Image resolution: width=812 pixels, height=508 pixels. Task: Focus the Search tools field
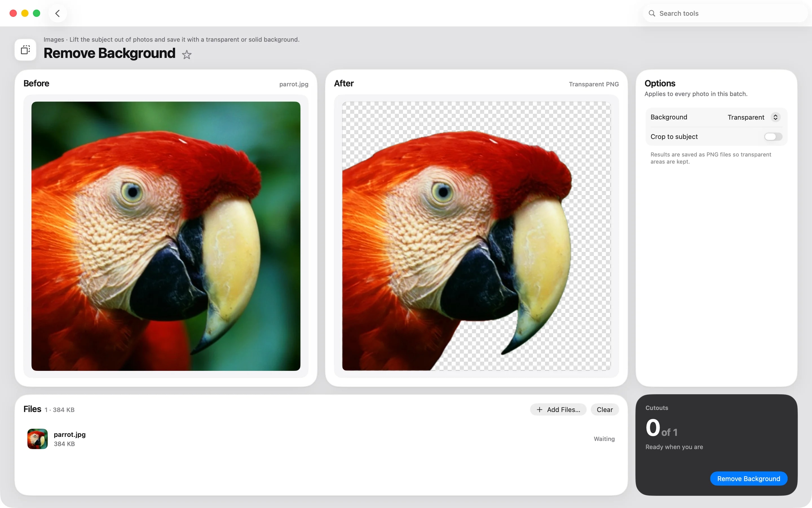click(x=725, y=14)
